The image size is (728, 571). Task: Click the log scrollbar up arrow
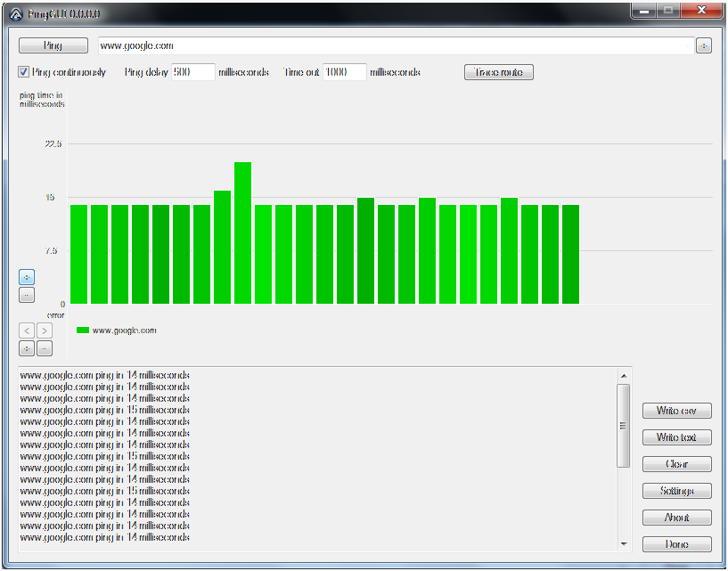tap(624, 376)
